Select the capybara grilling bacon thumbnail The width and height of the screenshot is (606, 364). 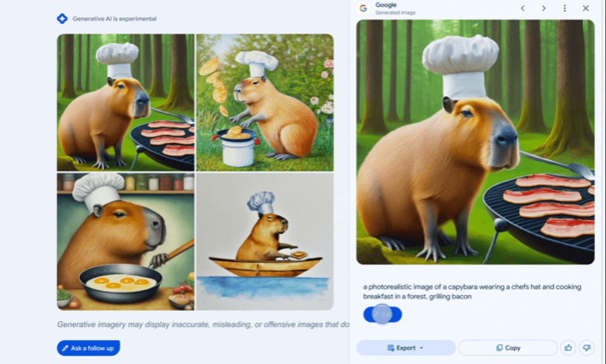[125, 103]
